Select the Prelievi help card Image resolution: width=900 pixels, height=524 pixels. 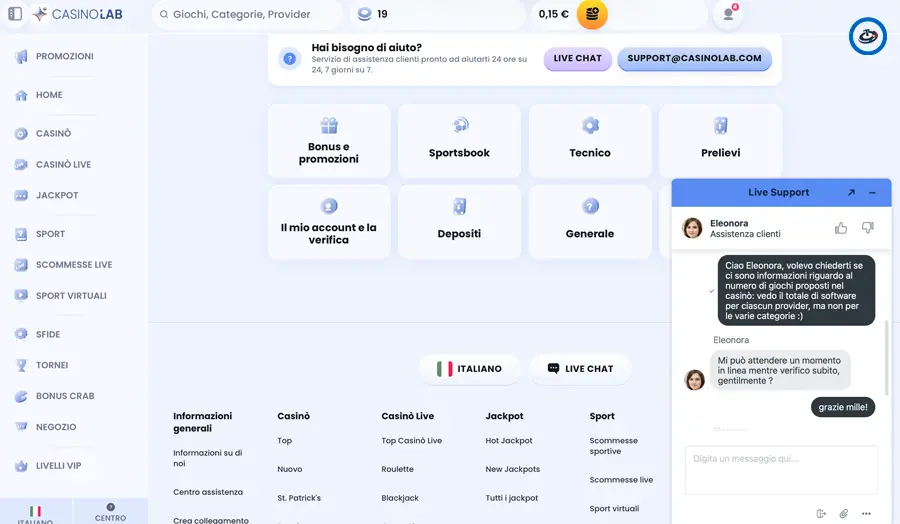click(x=720, y=141)
